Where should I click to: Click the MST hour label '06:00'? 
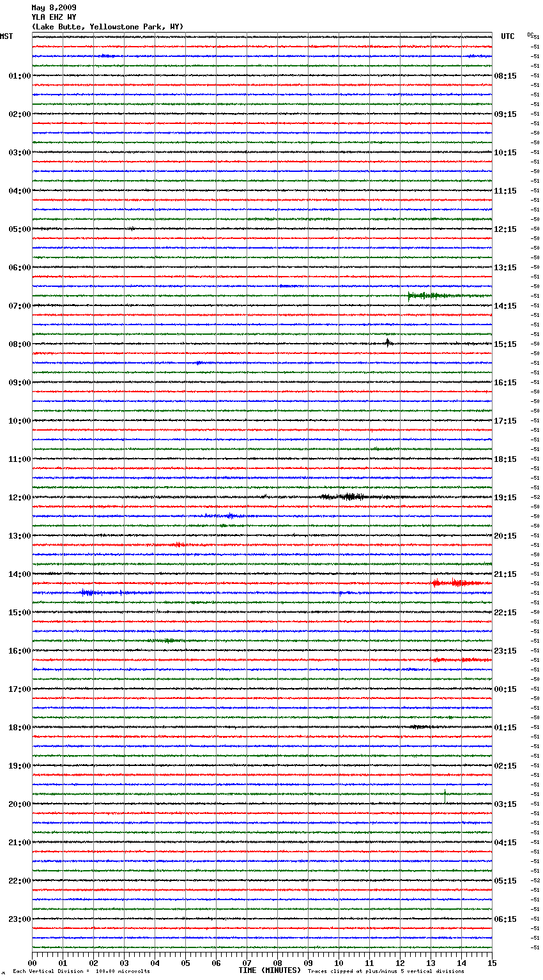[20, 268]
